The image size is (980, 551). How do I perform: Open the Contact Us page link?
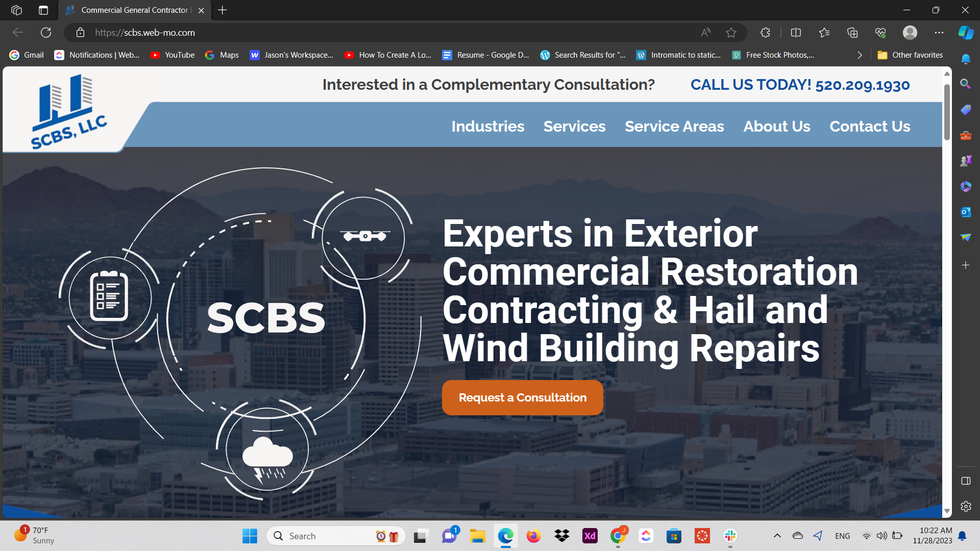click(x=870, y=126)
